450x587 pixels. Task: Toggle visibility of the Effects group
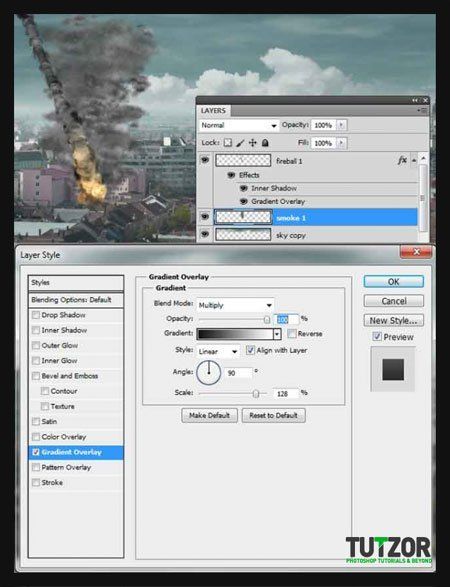click(x=231, y=175)
